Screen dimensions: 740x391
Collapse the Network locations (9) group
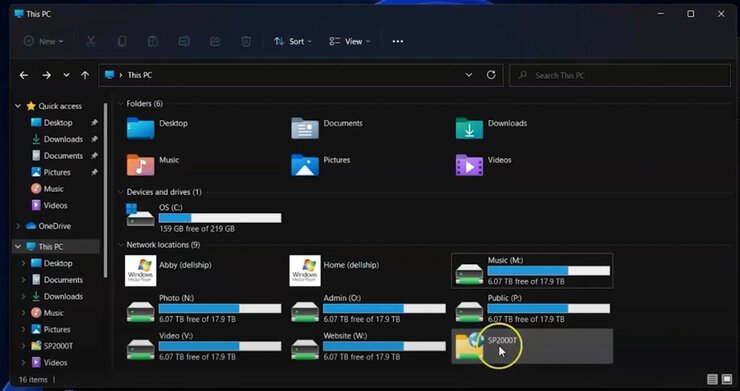click(120, 245)
